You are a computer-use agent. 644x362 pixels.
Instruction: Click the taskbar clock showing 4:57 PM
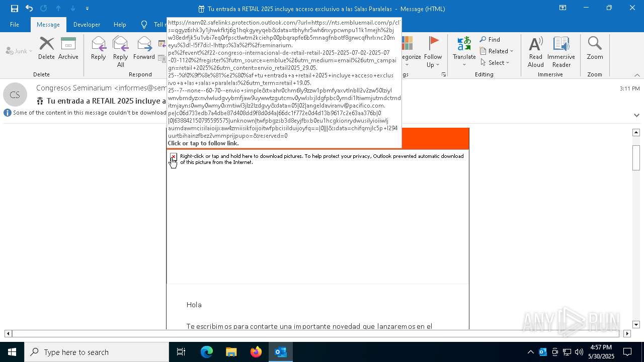point(601,352)
